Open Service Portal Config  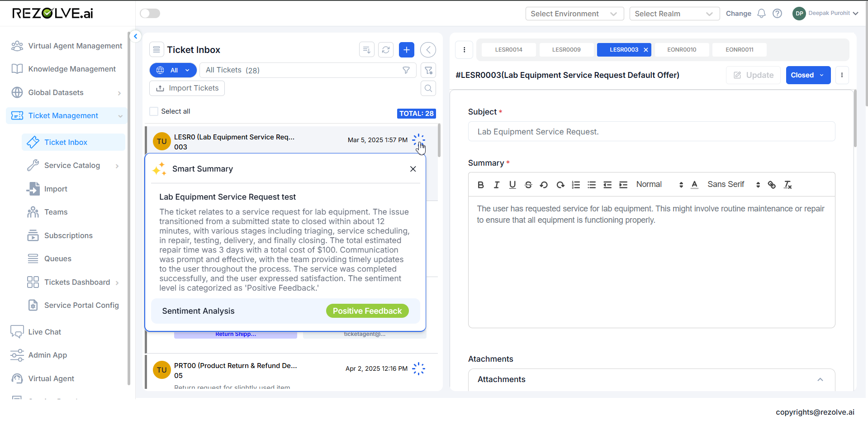click(x=73, y=305)
